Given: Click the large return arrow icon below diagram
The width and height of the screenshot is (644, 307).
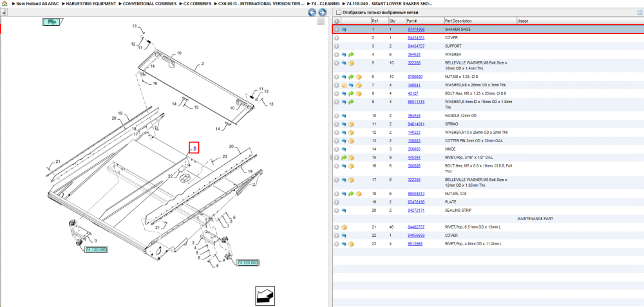Looking at the screenshot, I should [x=265, y=296].
